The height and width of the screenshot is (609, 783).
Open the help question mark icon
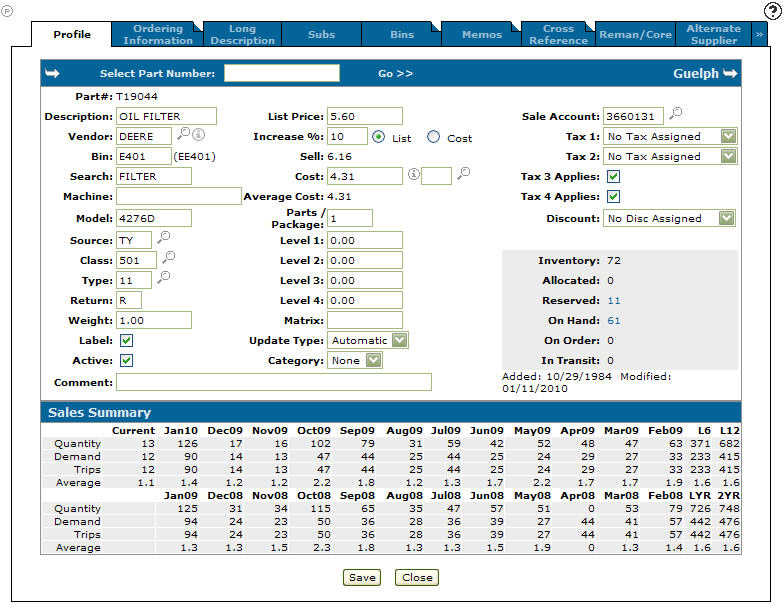click(x=773, y=11)
